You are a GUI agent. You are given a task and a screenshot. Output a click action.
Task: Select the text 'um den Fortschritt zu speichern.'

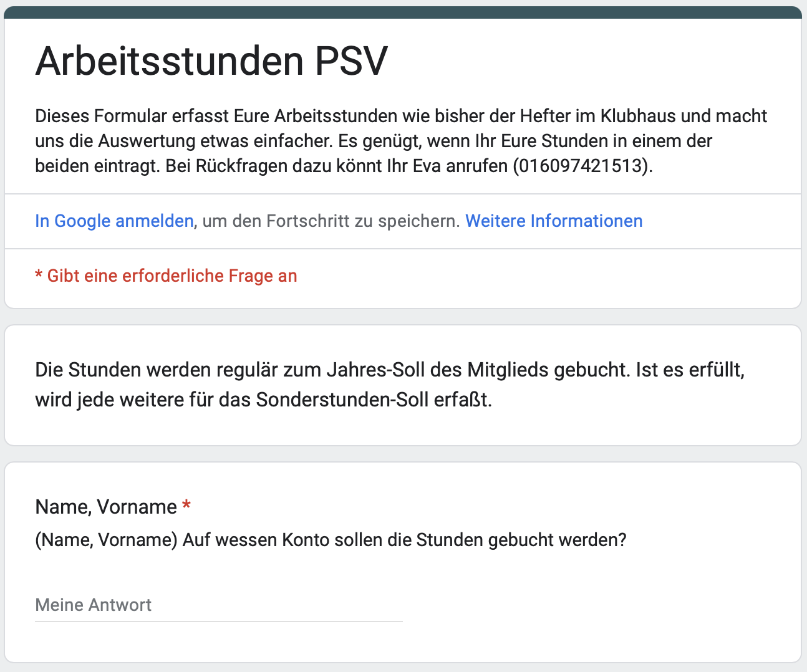pyautogui.click(x=332, y=221)
